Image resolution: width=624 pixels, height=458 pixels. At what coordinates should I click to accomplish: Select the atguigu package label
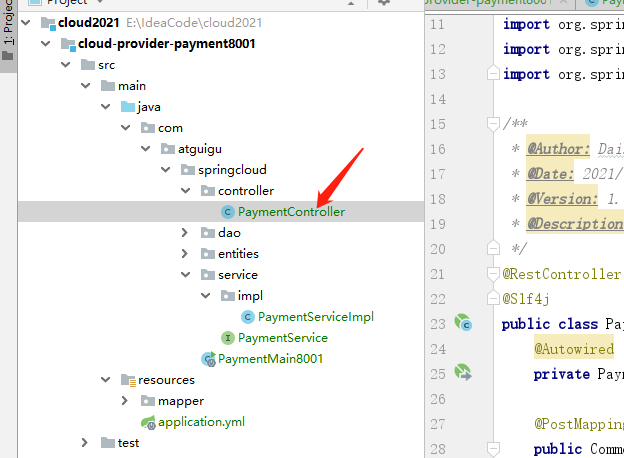(x=200, y=149)
